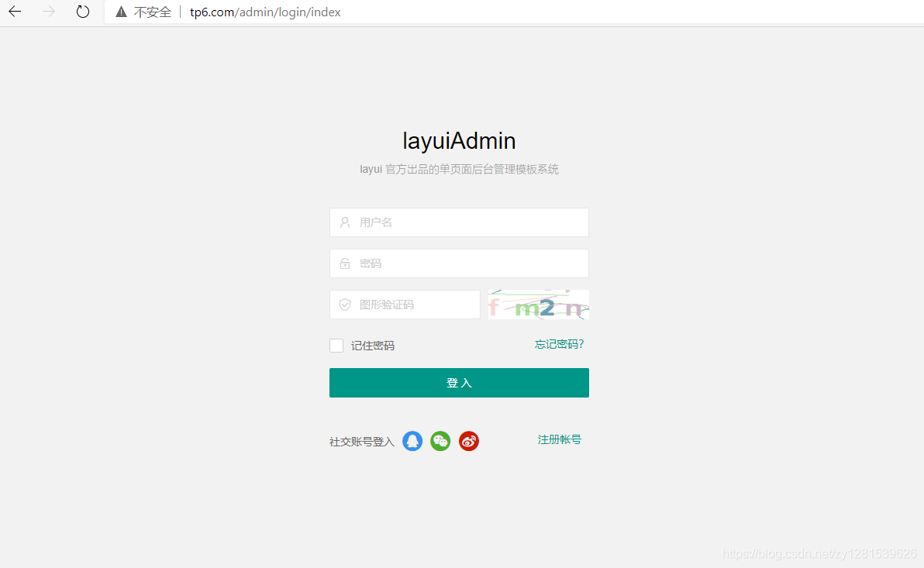Open the 忘记密码? link
This screenshot has width=924, height=568.
point(559,344)
